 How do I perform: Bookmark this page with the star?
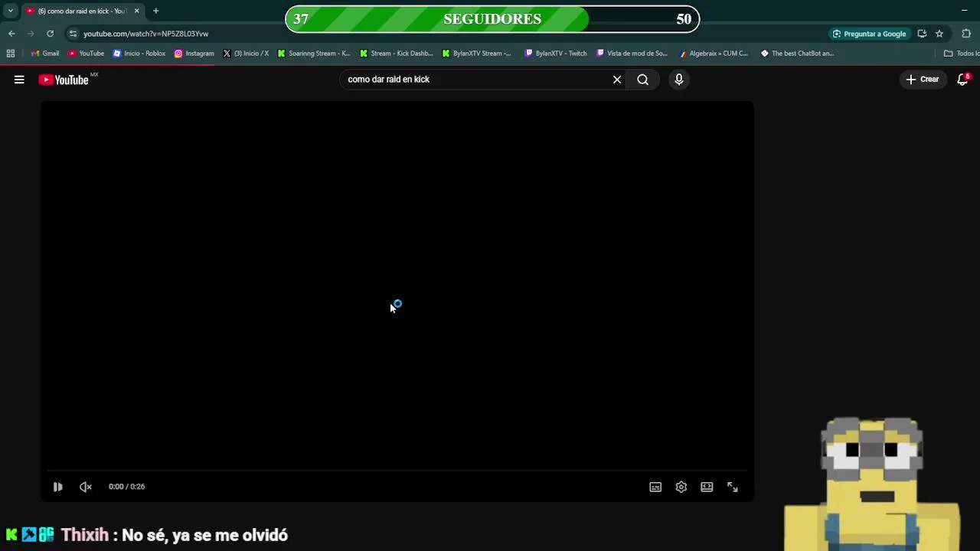939,34
